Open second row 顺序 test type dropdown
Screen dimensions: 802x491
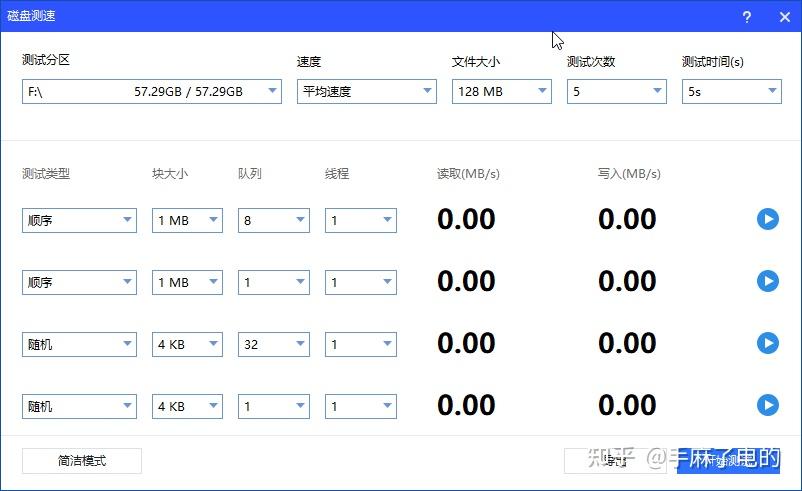(x=79, y=282)
